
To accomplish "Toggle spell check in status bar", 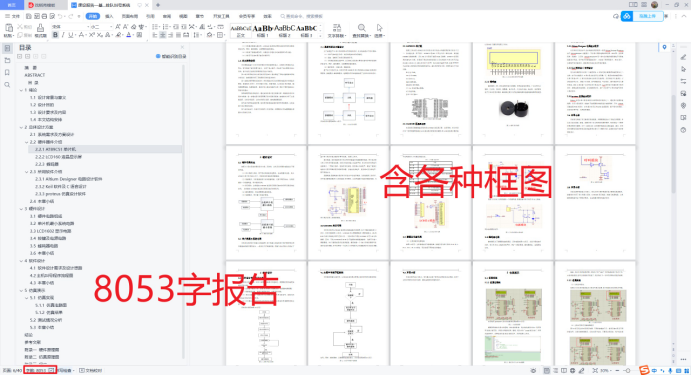I will point(66,371).
